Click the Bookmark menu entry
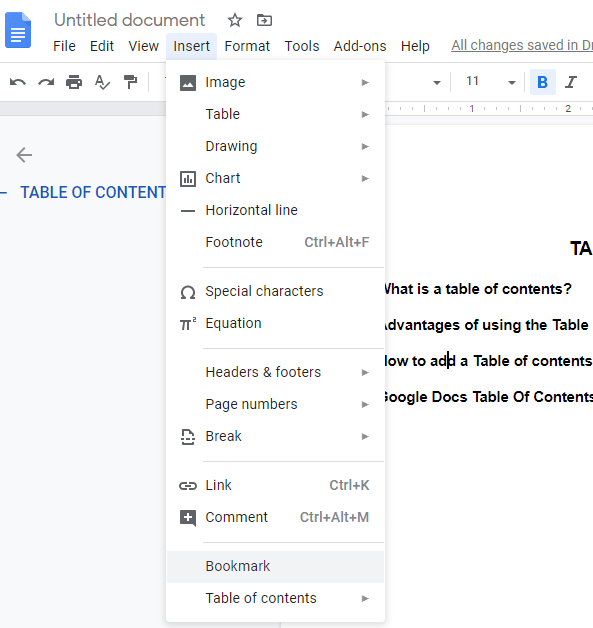 click(x=275, y=566)
